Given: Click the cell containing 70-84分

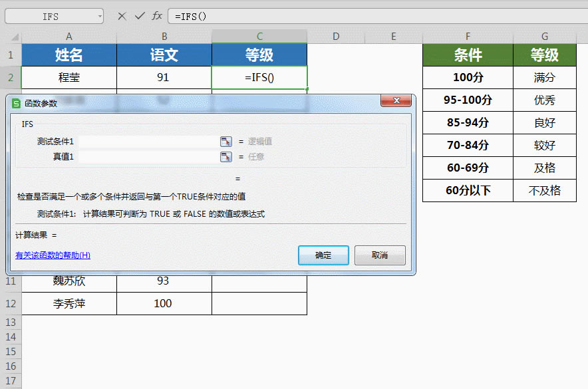Looking at the screenshot, I should point(468,146).
